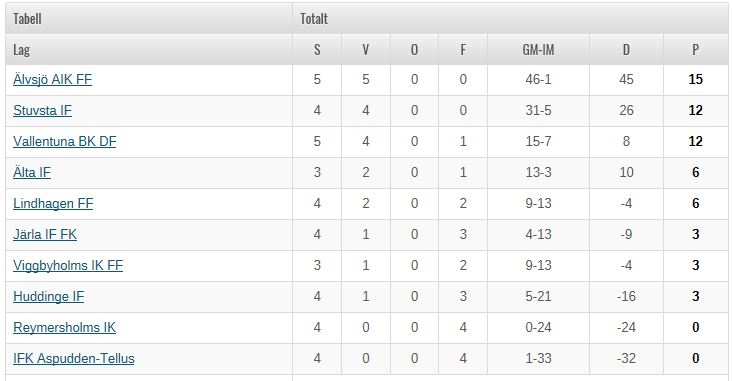Image resolution: width=732 pixels, height=381 pixels.
Task: Open the Vallentuna BK DF team page
Action: pos(64,141)
